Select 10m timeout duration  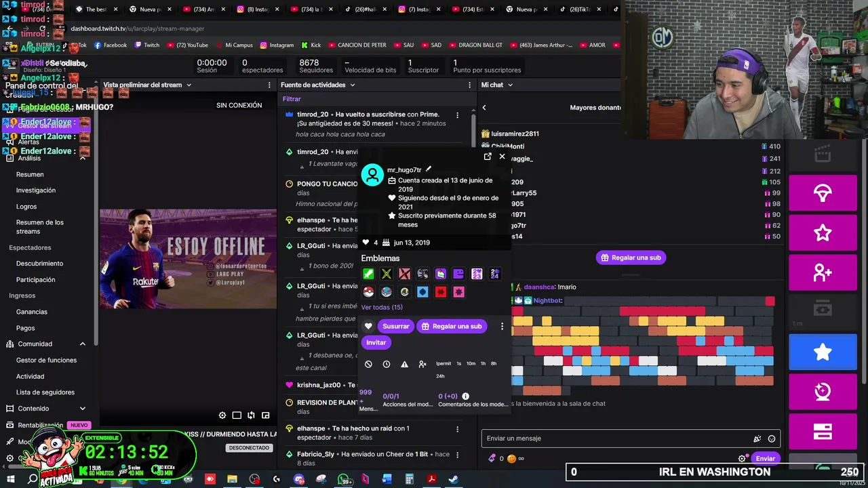471,363
